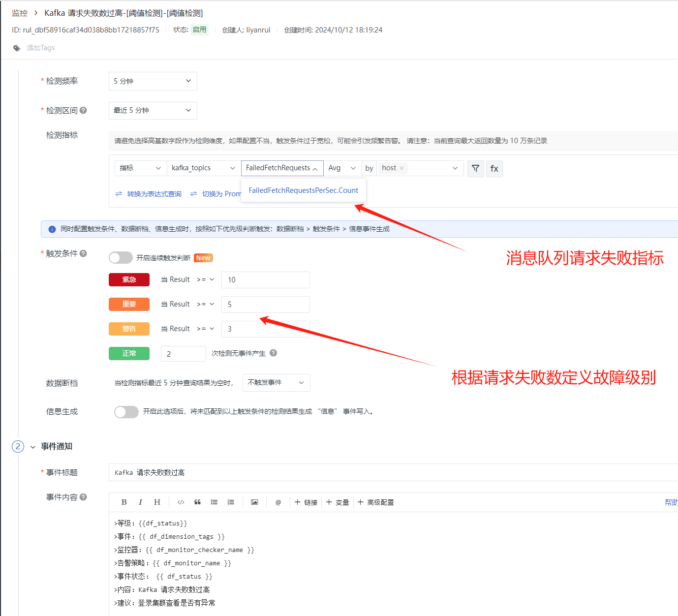Insert a block quote using the quote icon
The image size is (678, 616).
click(197, 502)
